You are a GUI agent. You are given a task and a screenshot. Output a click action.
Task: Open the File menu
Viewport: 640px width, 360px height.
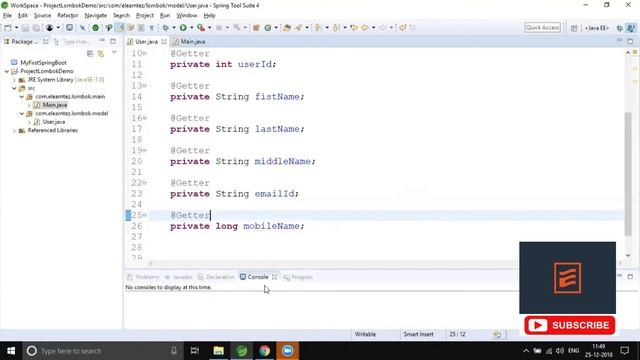coord(7,16)
